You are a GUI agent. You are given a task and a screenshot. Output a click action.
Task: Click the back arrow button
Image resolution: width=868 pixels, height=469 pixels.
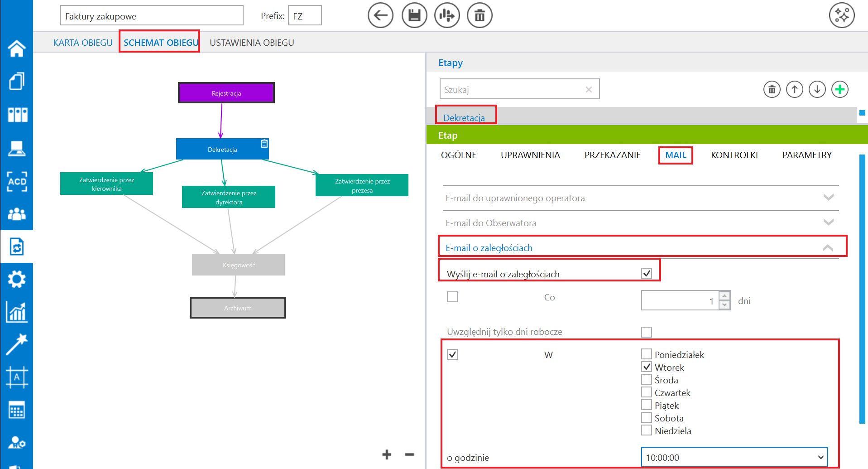pos(380,15)
